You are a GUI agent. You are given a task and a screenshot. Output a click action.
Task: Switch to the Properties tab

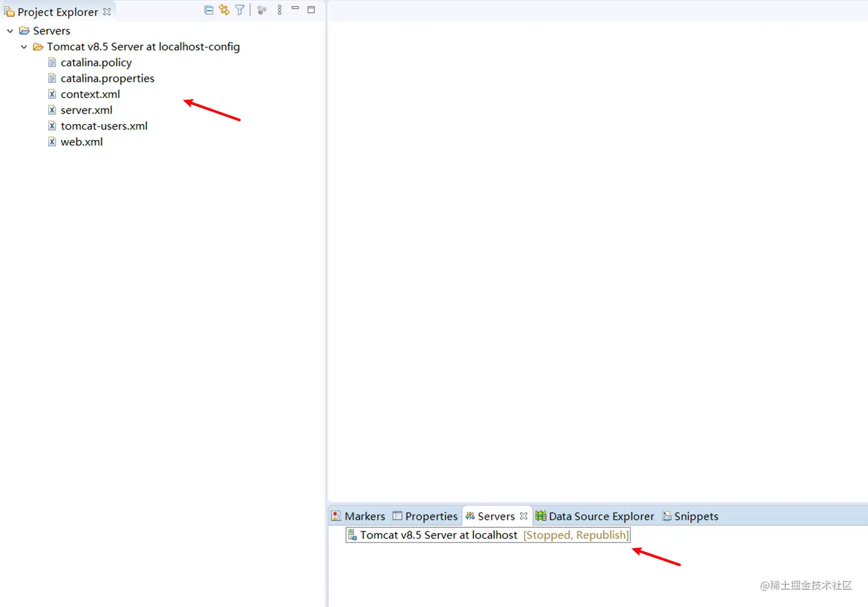pyautogui.click(x=425, y=516)
